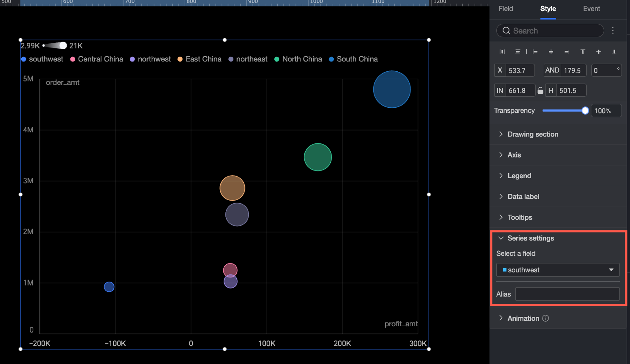Align the component to the top
The height and width of the screenshot is (364, 630).
[x=583, y=52]
